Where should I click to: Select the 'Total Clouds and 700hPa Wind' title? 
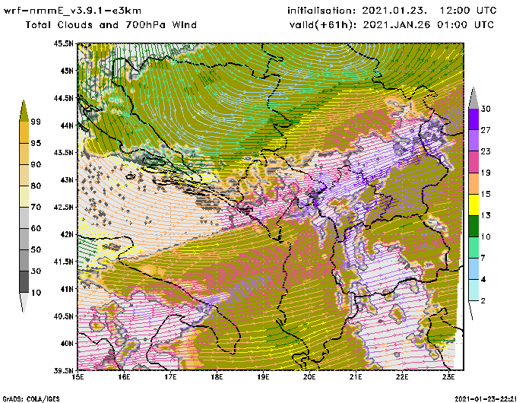coord(111,25)
